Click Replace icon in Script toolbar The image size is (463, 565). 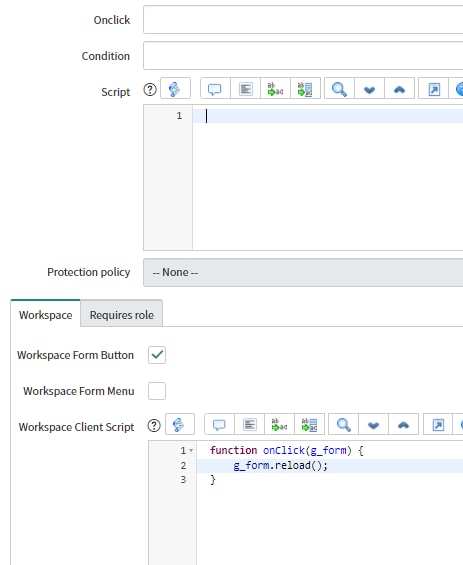click(275, 88)
